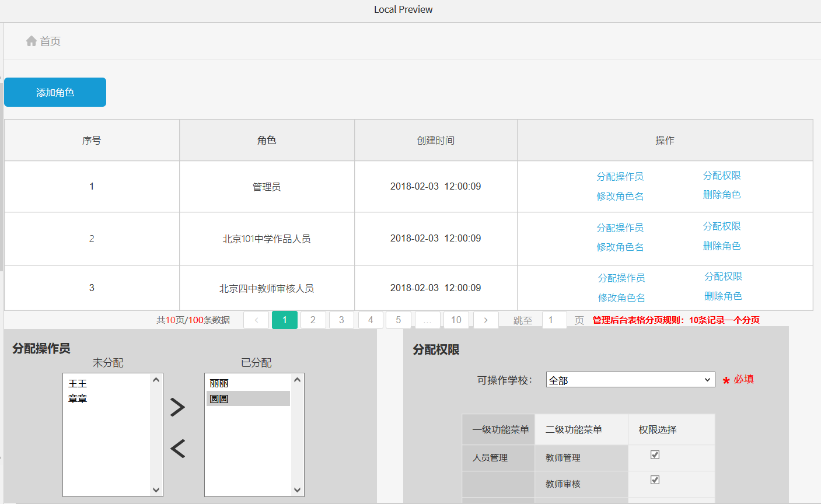The height and width of the screenshot is (504, 821).
Task: Click the 北京四中教师审核人员 role cell
Action: [267, 288]
